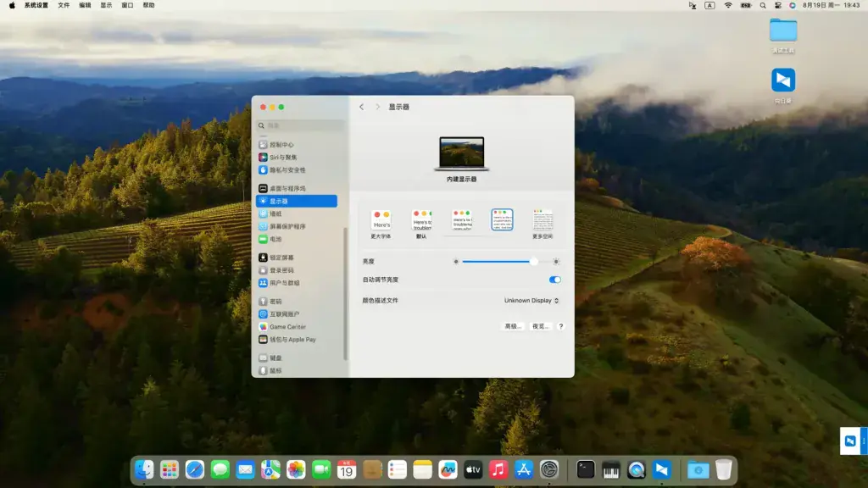868x488 pixels.
Task: Open the 窗口 menu in menu bar
Action: click(127, 5)
